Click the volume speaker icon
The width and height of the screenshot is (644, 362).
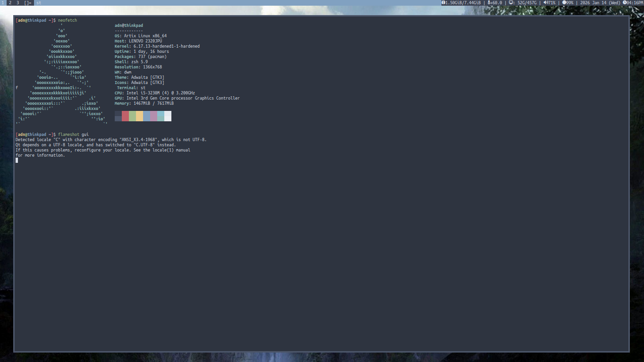(x=545, y=3)
